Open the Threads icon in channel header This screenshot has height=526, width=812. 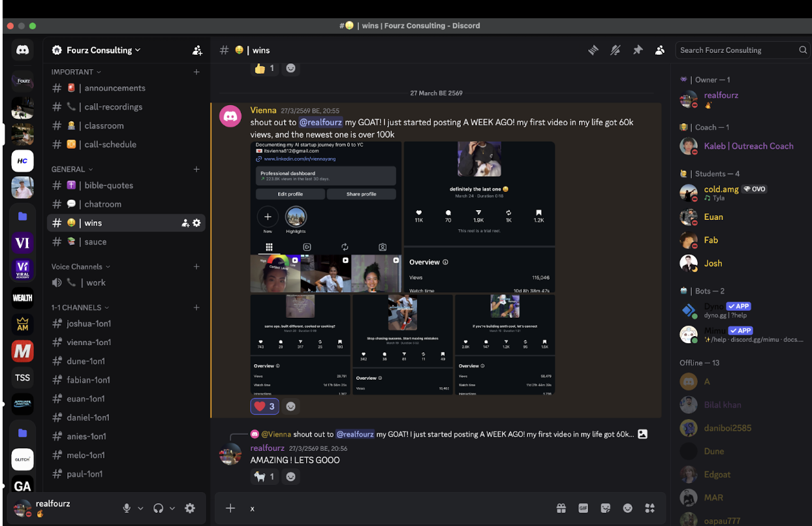593,50
